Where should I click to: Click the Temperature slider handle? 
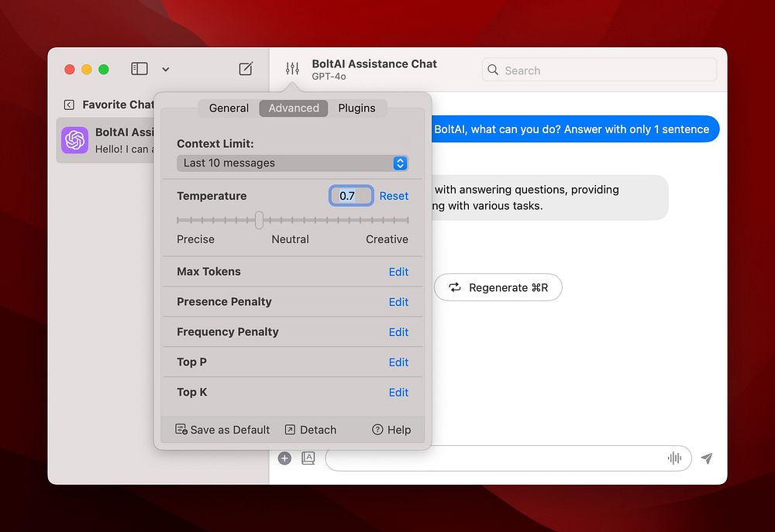point(259,220)
